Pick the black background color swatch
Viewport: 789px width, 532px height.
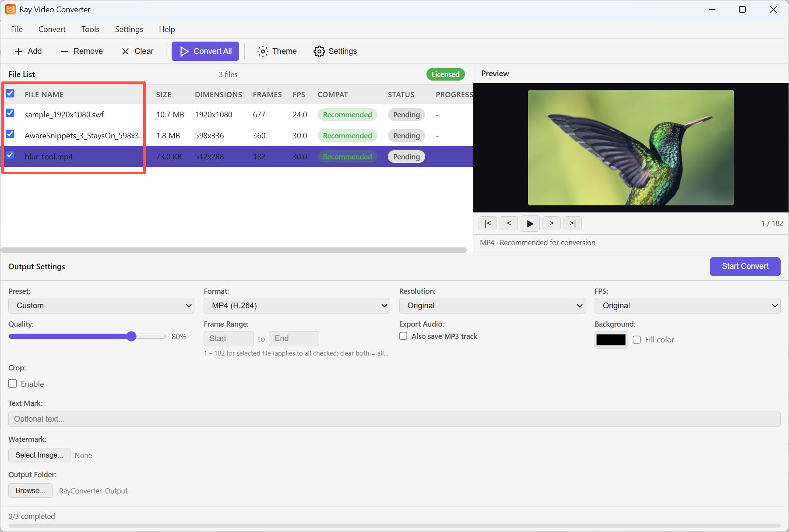click(611, 340)
